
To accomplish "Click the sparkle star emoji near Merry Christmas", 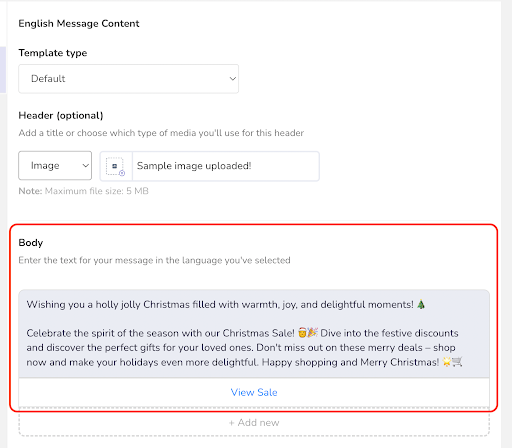I will point(447,362).
